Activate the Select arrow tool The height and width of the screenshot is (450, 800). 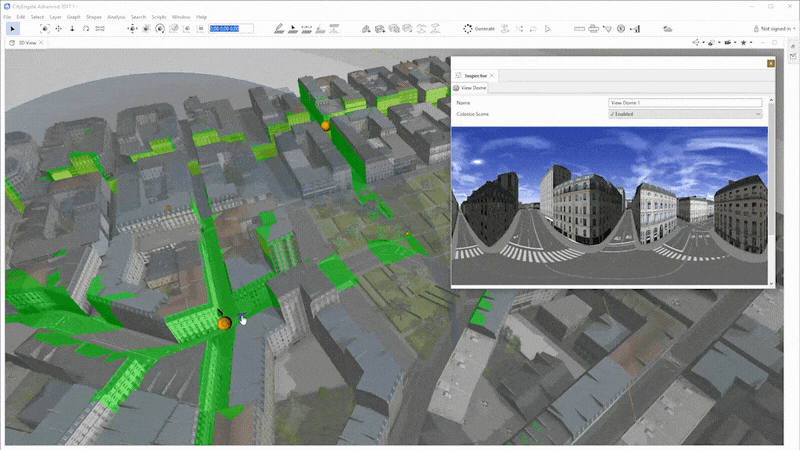click(x=13, y=29)
